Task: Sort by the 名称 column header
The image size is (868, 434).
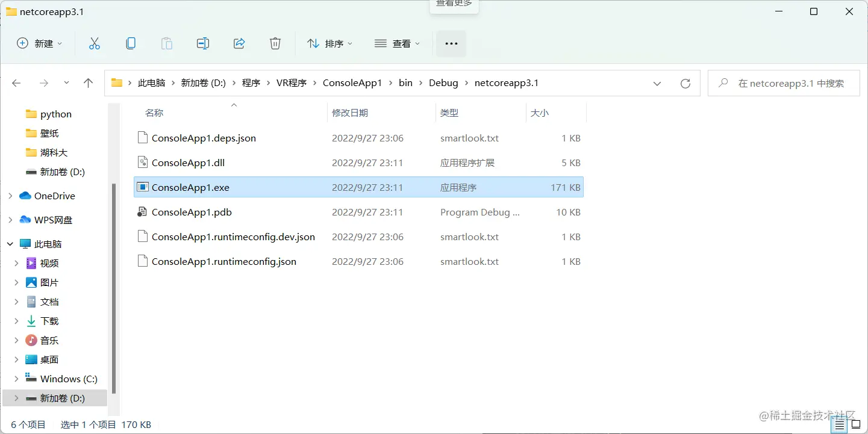Action: tap(154, 113)
